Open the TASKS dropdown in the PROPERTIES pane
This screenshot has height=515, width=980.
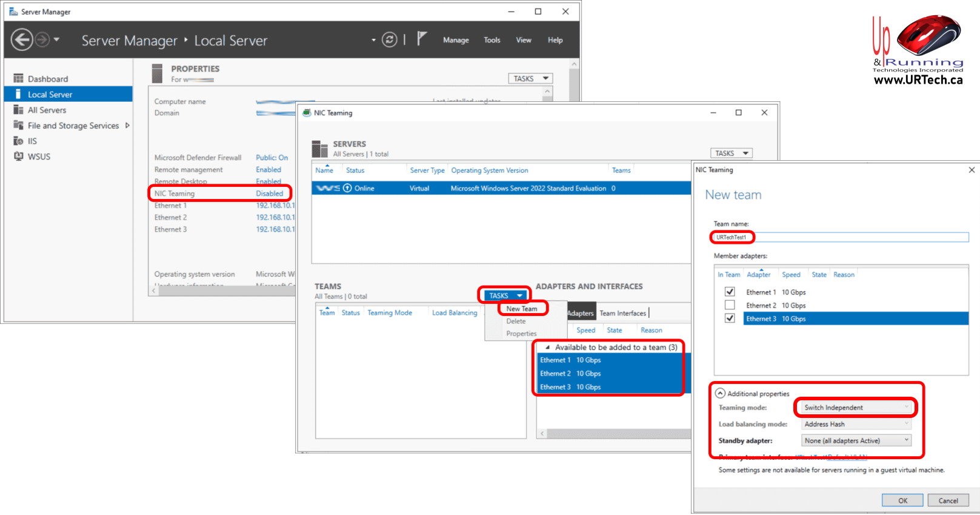coord(530,78)
